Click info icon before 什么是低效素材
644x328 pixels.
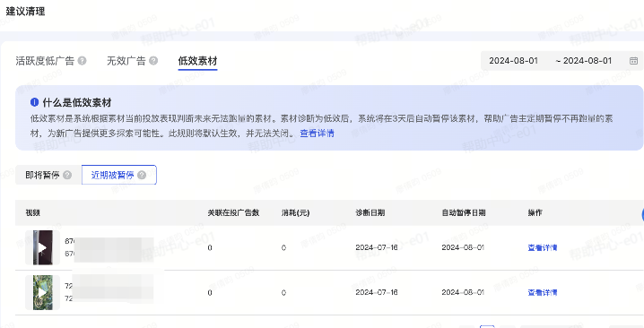[34, 102]
